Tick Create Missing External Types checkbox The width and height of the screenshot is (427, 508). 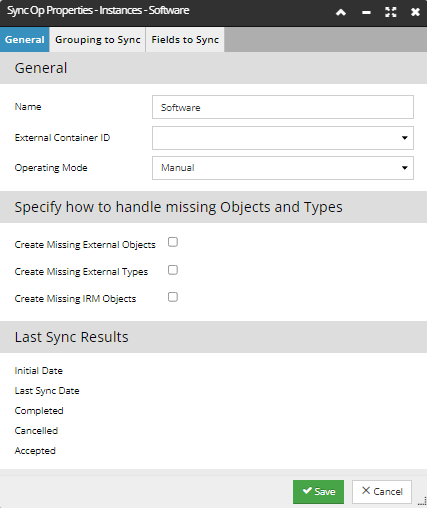pos(173,270)
